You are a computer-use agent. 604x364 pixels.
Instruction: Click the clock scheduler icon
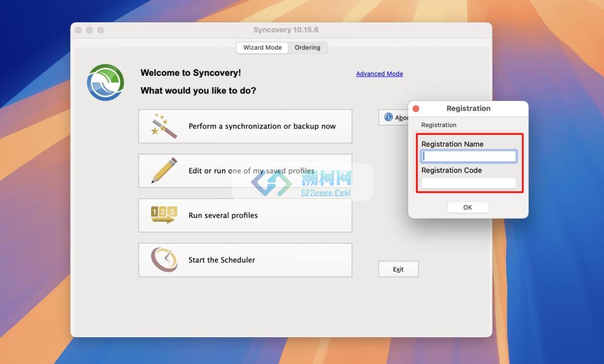164,259
